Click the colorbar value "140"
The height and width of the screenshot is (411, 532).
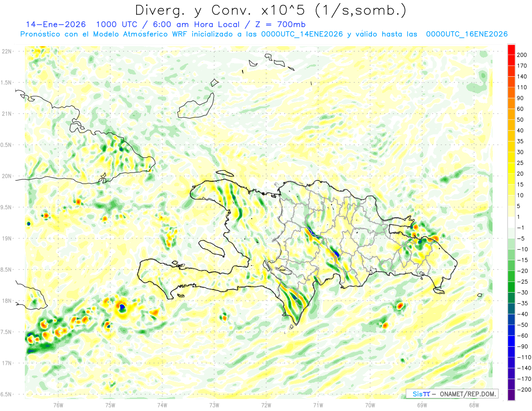pyautogui.click(x=522, y=77)
